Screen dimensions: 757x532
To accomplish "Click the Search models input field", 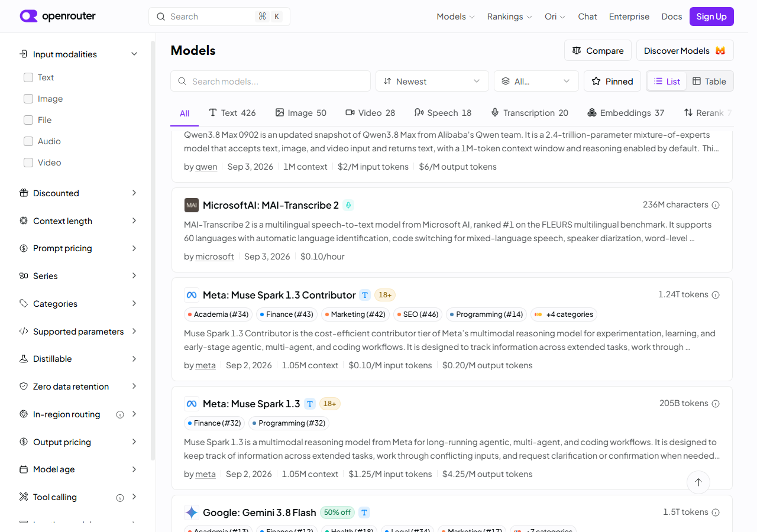I will pos(271,82).
